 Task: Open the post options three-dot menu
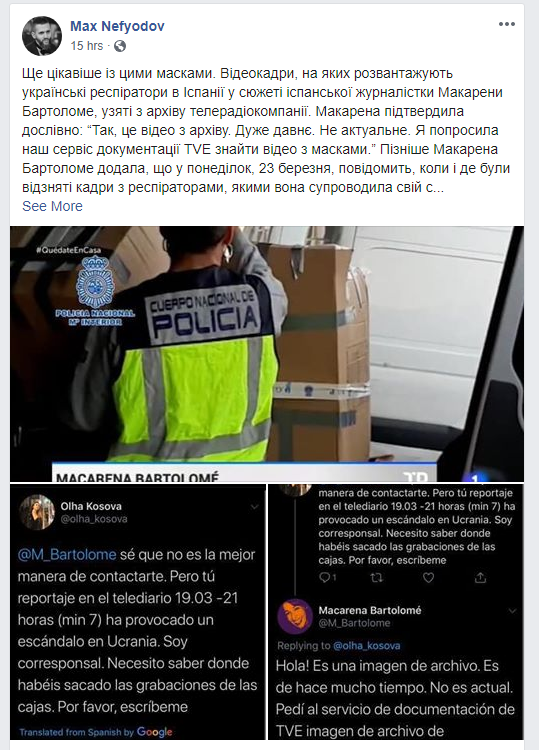tap(506, 24)
